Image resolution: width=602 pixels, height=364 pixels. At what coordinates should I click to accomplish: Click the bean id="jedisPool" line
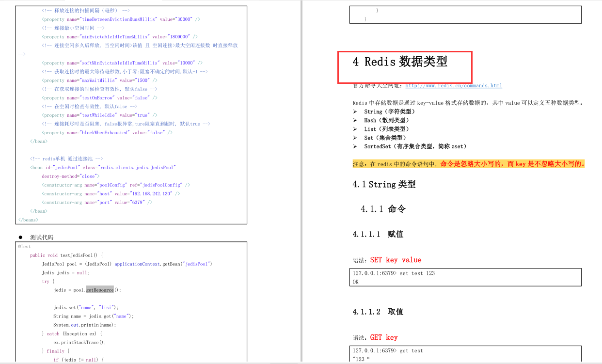click(103, 168)
